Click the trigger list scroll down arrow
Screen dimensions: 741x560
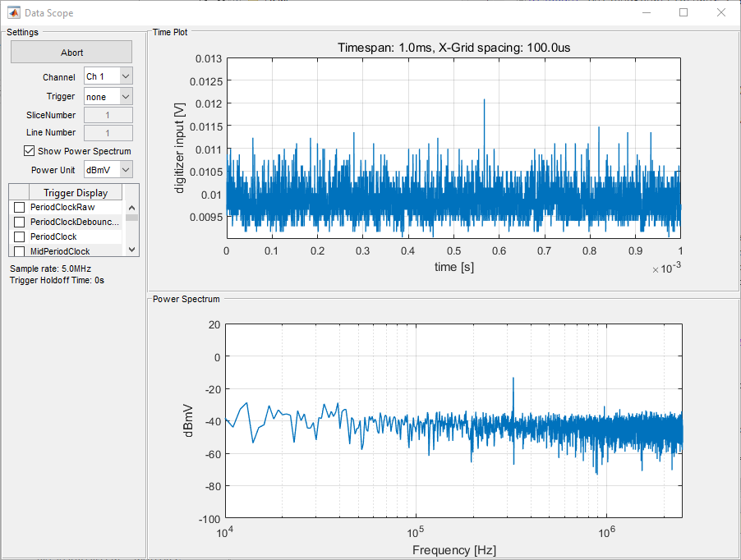click(x=131, y=250)
